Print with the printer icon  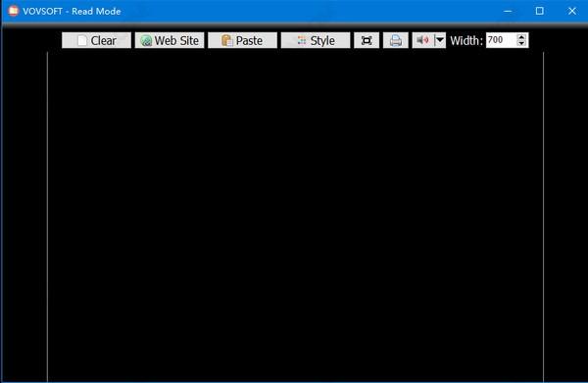pyautogui.click(x=396, y=40)
